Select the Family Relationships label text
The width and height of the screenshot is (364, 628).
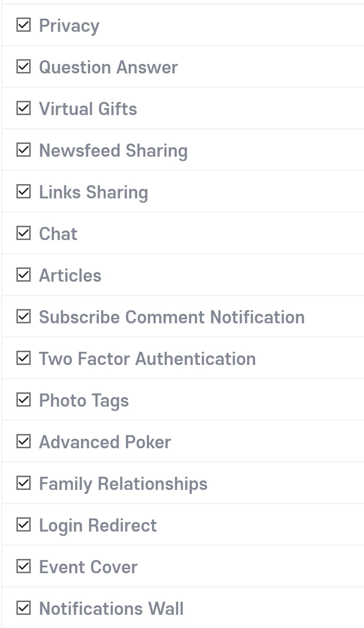pyautogui.click(x=123, y=484)
